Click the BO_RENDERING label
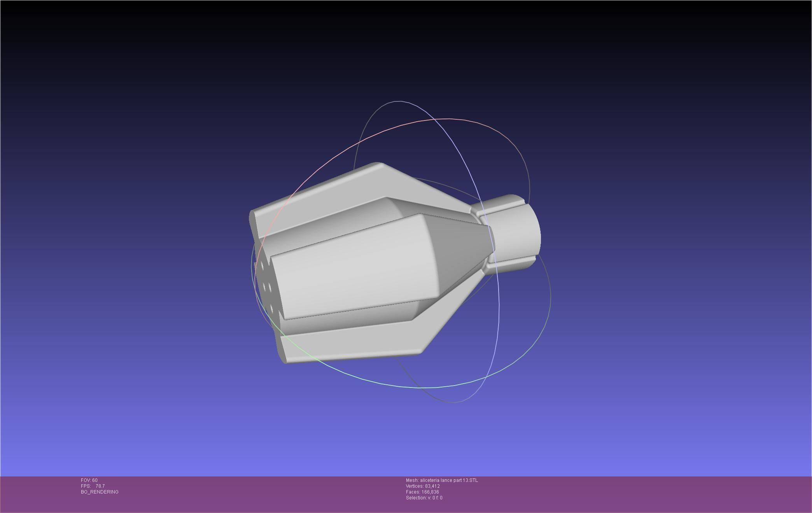This screenshot has height=513, width=812. [x=100, y=492]
